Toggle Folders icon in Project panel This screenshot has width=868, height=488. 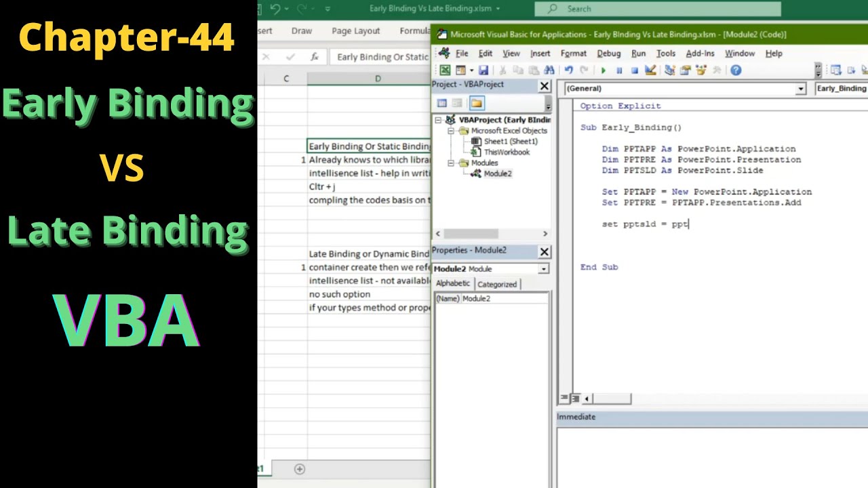(477, 103)
